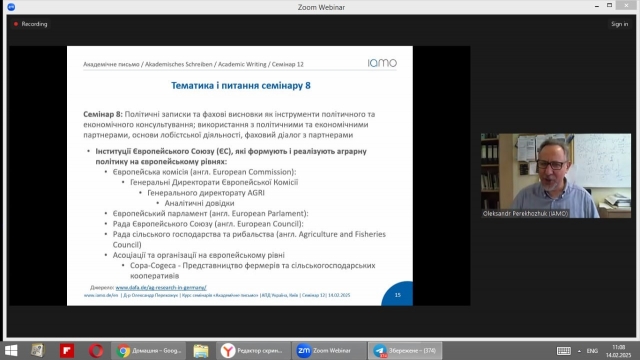The height and width of the screenshot is (360, 640).
Task: Open the Windows Start menu
Action: pyautogui.click(x=11, y=351)
